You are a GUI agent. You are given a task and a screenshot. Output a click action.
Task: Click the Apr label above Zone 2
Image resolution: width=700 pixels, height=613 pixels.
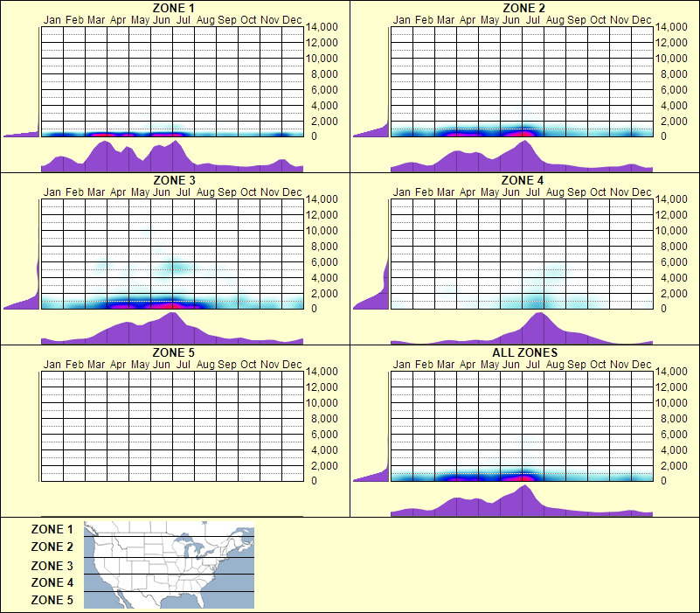click(x=468, y=20)
